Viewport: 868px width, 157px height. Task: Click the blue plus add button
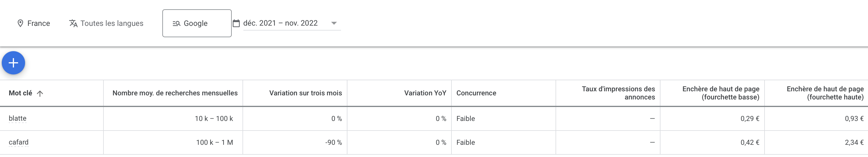13,63
